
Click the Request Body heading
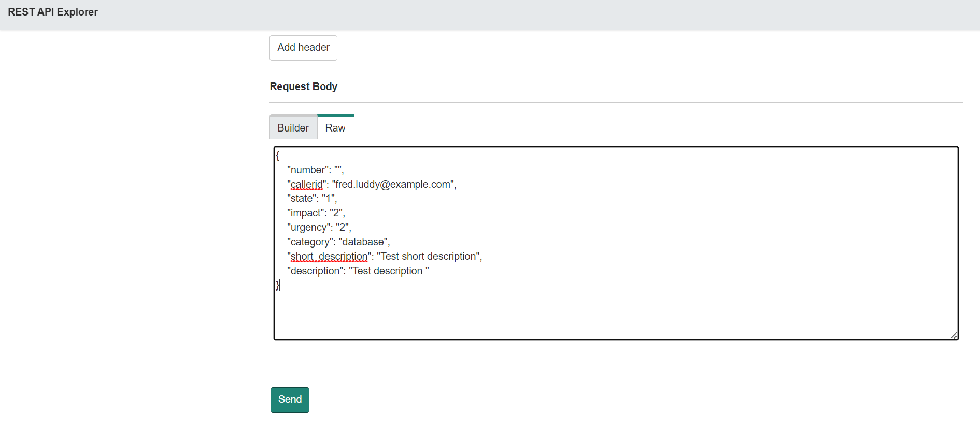pos(304,86)
